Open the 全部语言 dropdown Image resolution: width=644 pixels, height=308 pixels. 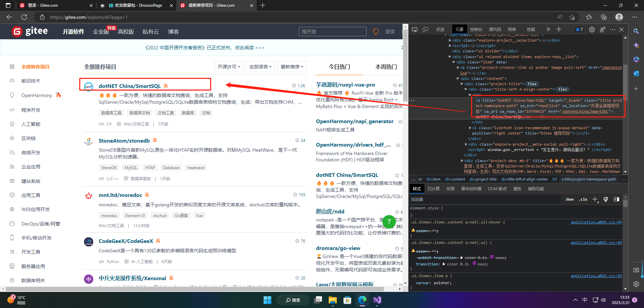(x=260, y=66)
